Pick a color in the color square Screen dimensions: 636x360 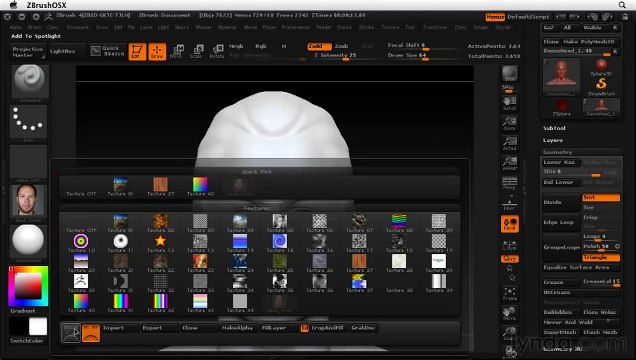28,285
